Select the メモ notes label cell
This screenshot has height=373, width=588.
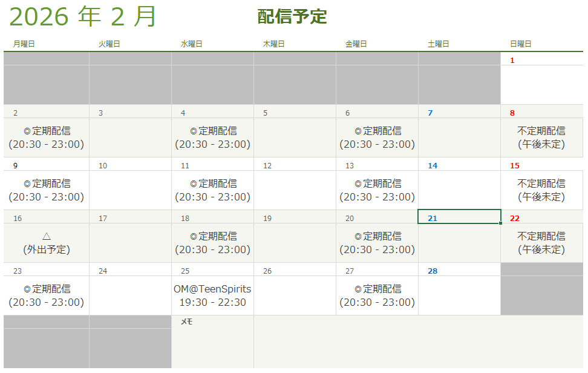tap(212, 322)
